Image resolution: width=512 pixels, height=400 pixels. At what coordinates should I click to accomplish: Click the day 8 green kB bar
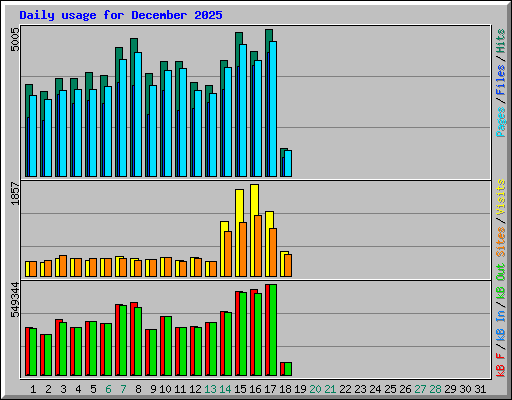(x=138, y=342)
